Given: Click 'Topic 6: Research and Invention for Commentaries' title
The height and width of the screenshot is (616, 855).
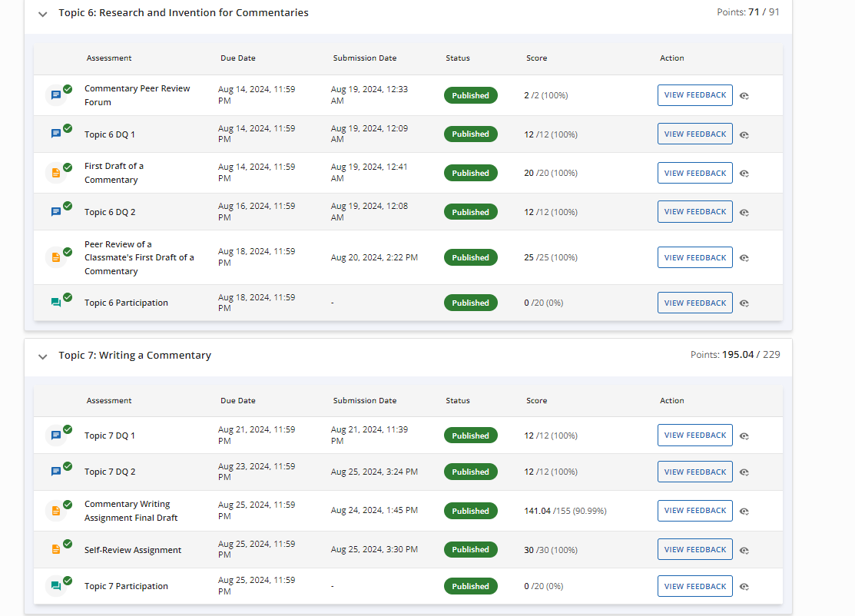Looking at the screenshot, I should click(184, 12).
